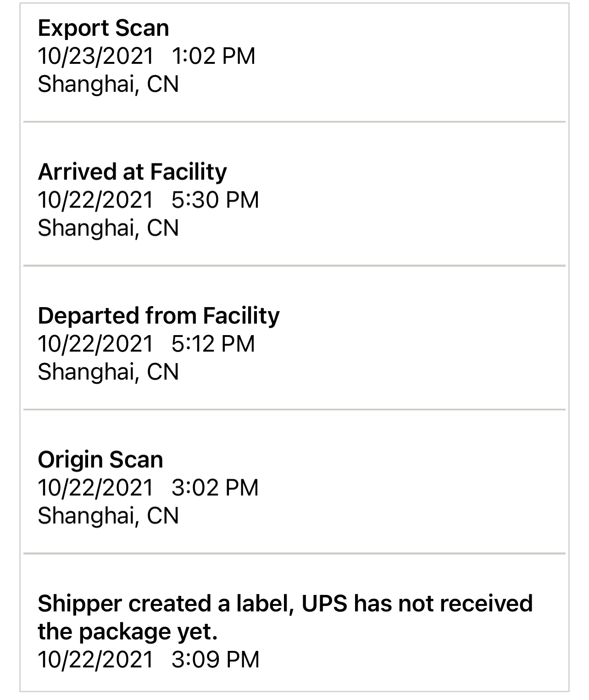
Task: Select Shanghai, CN under Departed from Facility
Action: point(108,372)
